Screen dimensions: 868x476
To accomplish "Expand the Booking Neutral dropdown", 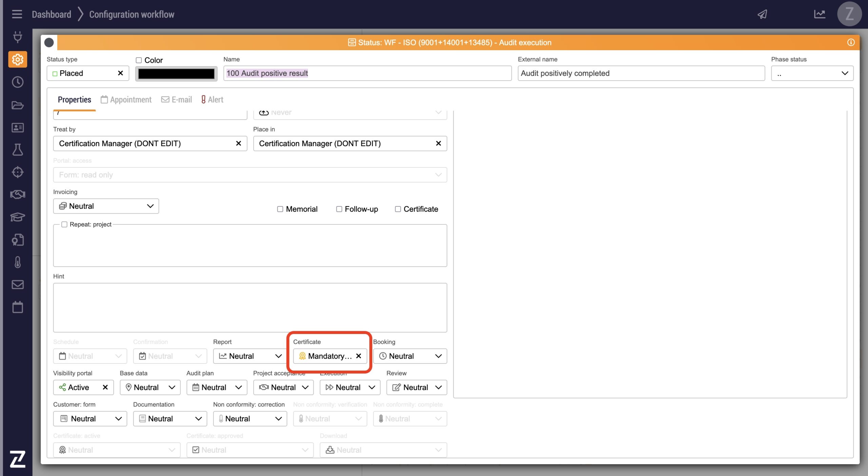I will [x=410, y=356].
